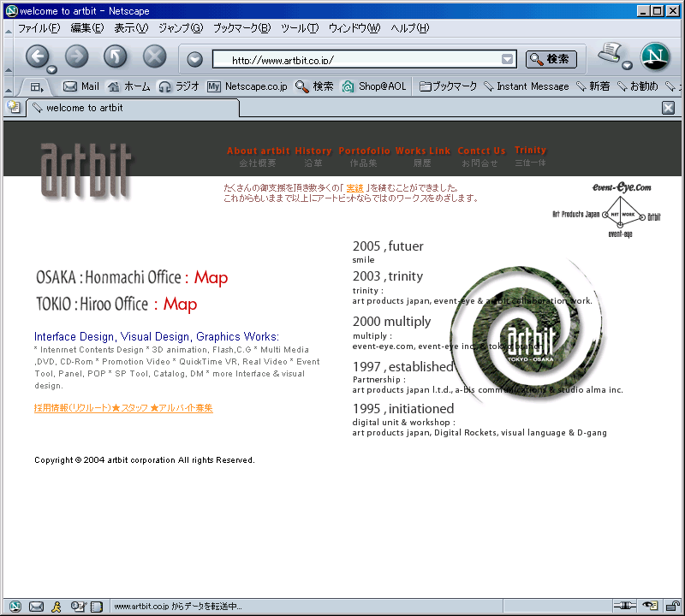
Task: Click the 'Contct Us' navigation link
Action: [481, 151]
